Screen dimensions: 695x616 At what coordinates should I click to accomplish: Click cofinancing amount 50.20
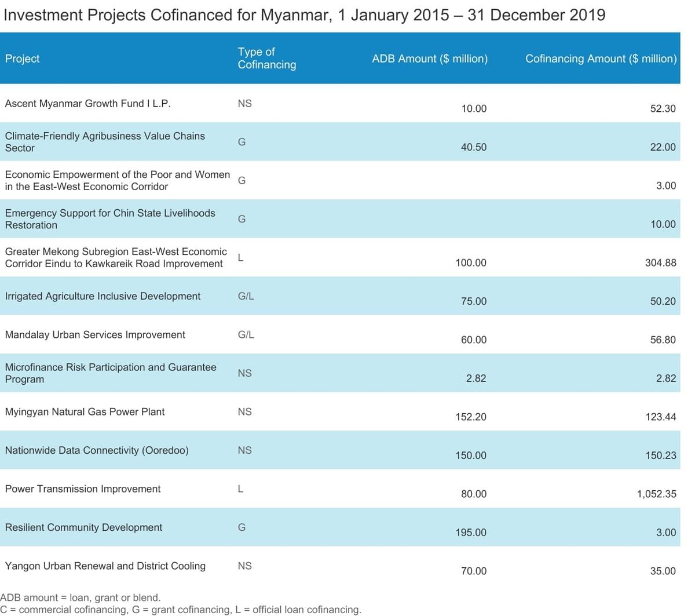[663, 301]
